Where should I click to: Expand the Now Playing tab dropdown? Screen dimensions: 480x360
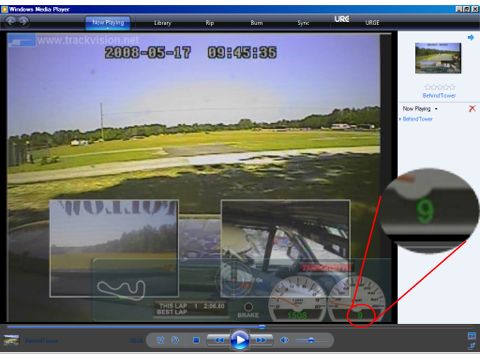[x=108, y=28]
